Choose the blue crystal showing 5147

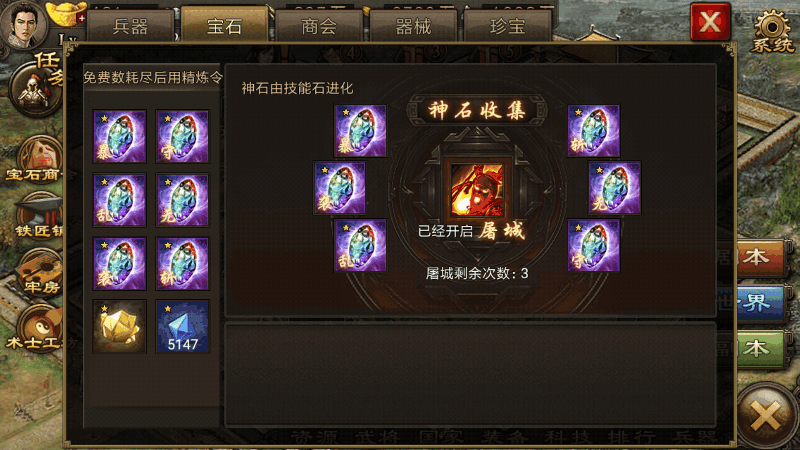[x=182, y=327]
